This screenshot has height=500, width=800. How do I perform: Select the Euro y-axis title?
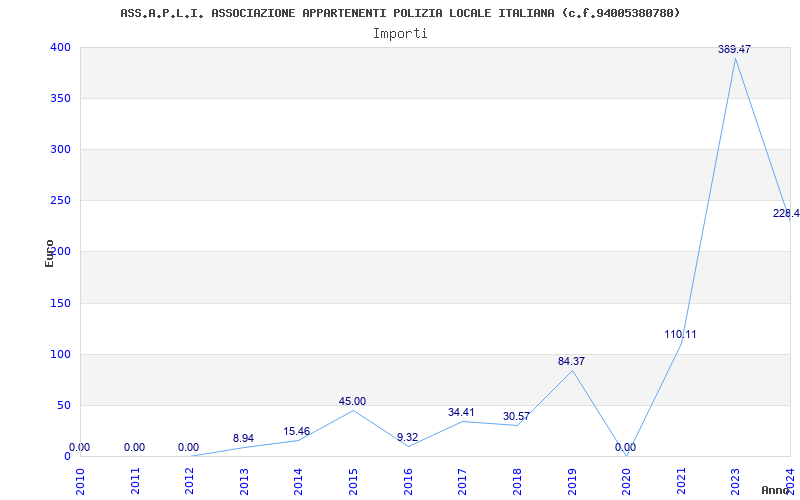[x=49, y=253]
